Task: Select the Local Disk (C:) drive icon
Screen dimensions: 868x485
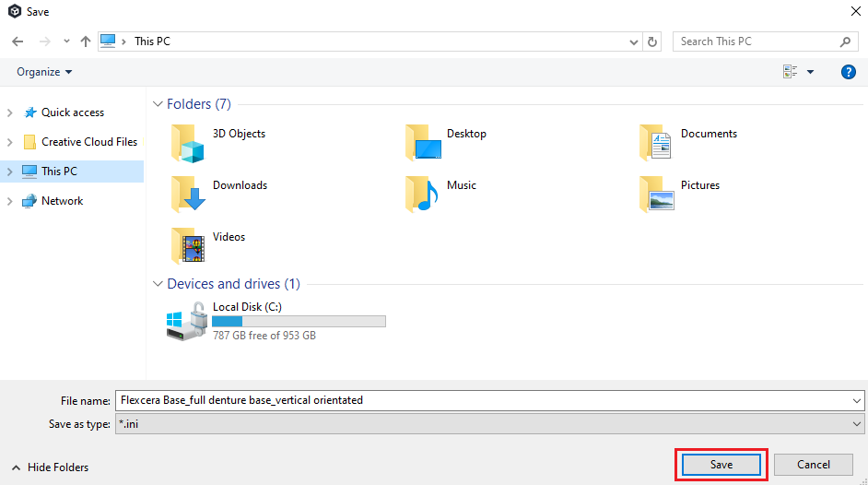Action: 186,321
